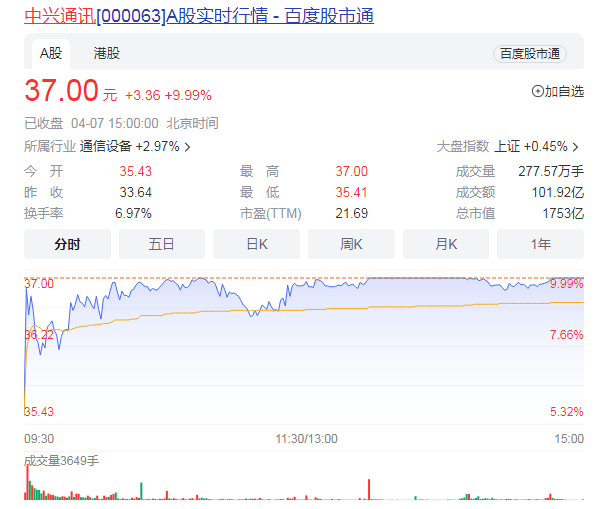
Task: Switch to the A股 tab
Action: click(x=50, y=53)
